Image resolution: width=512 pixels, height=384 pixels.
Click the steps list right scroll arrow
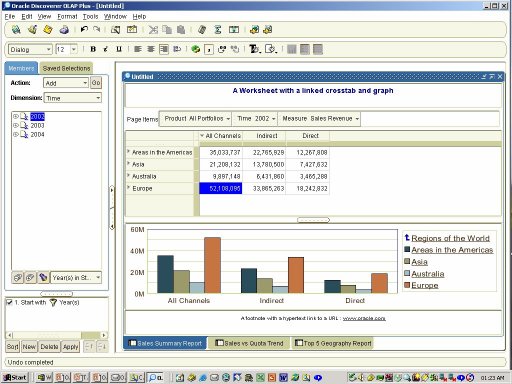point(104,335)
